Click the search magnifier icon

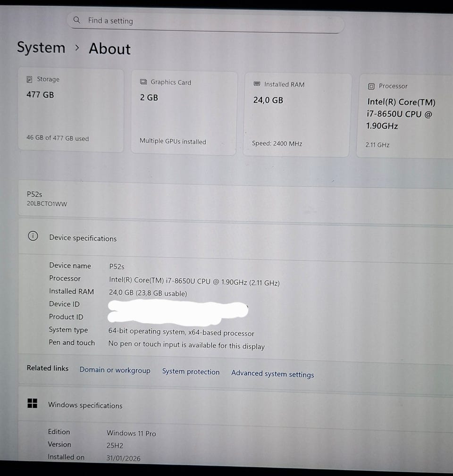[x=77, y=20]
